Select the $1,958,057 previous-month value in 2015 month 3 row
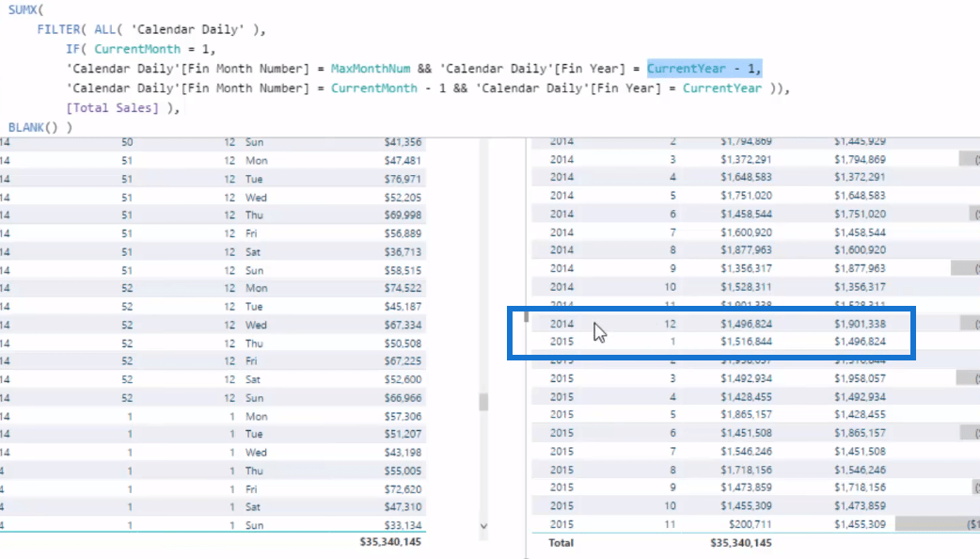980x559 pixels. 860,378
